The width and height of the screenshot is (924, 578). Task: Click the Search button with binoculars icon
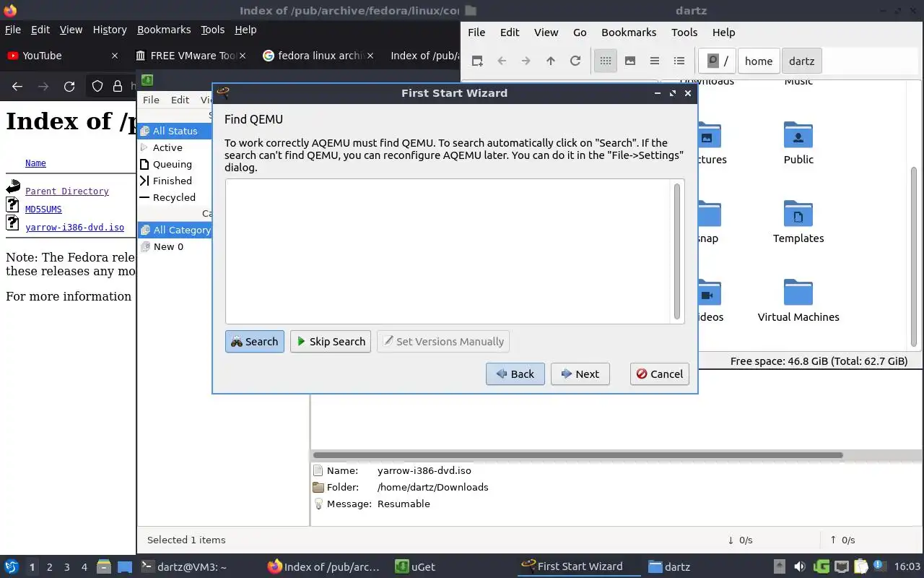point(255,342)
